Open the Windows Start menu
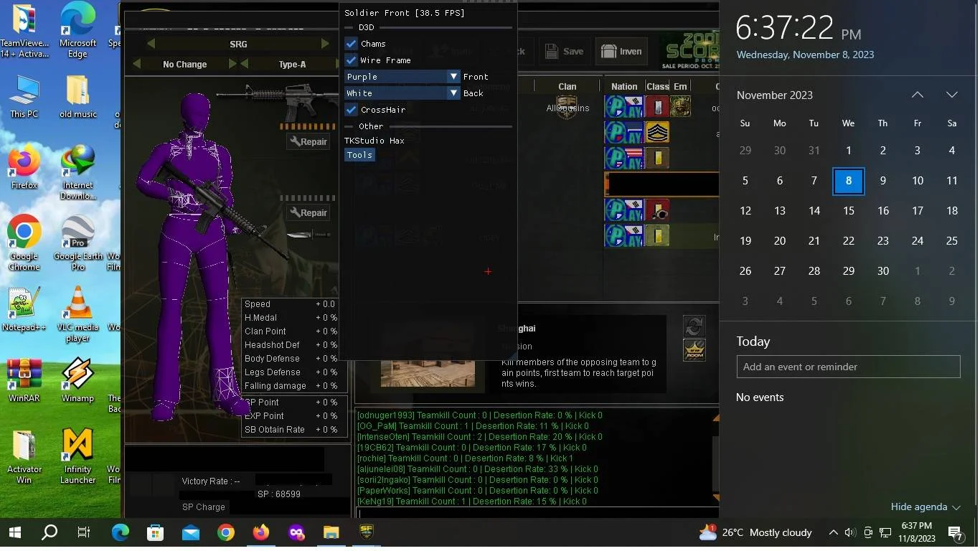This screenshot has width=980, height=551. [x=15, y=532]
